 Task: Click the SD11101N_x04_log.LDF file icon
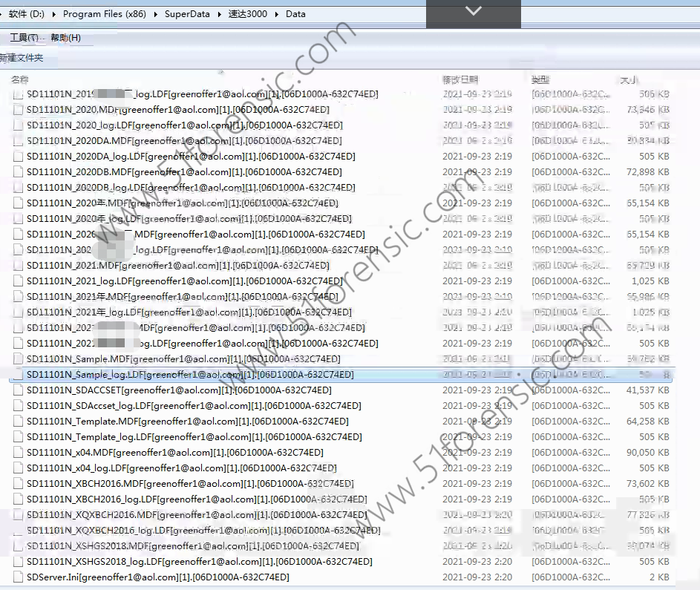[x=19, y=468]
